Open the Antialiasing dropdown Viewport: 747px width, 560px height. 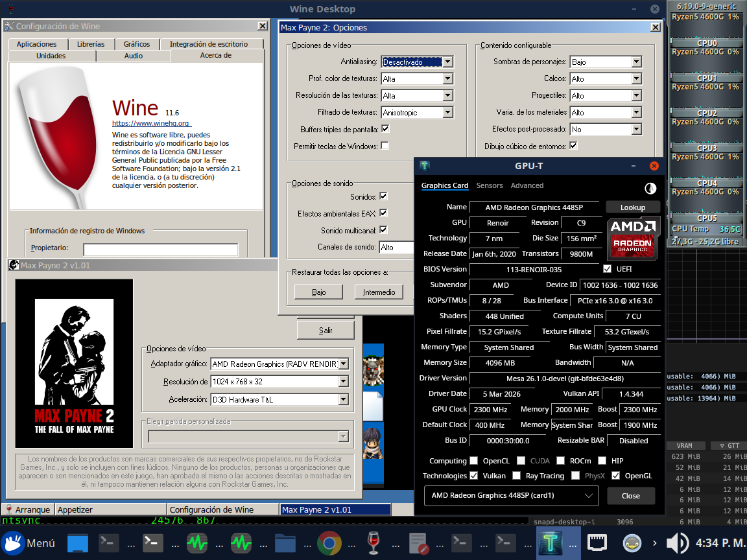[447, 62]
